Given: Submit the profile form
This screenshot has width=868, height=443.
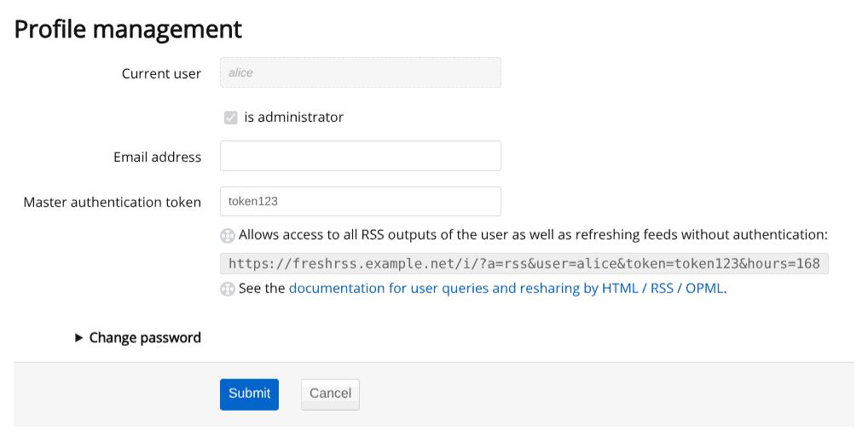Looking at the screenshot, I should [x=249, y=394].
